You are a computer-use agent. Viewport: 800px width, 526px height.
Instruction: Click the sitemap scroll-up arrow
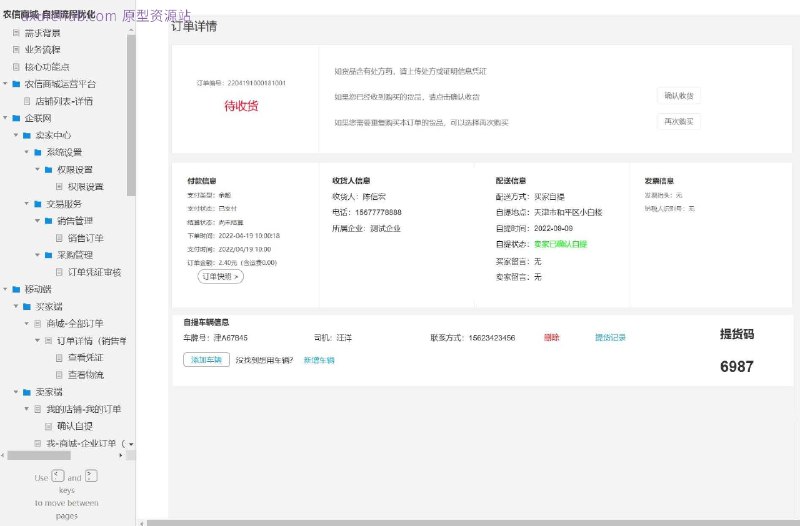click(x=131, y=31)
